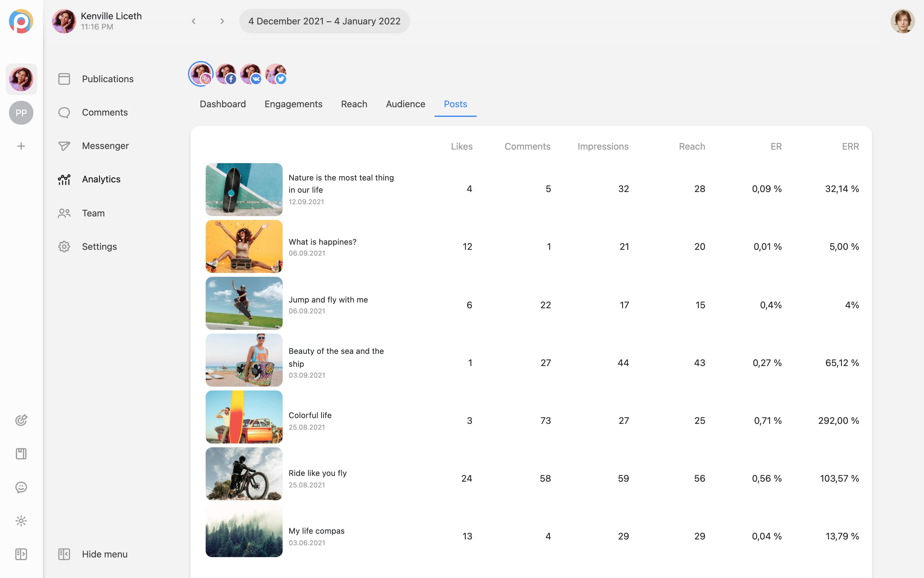Open What is happines thumbnail
Viewport: 924px width, 578px height.
[244, 246]
